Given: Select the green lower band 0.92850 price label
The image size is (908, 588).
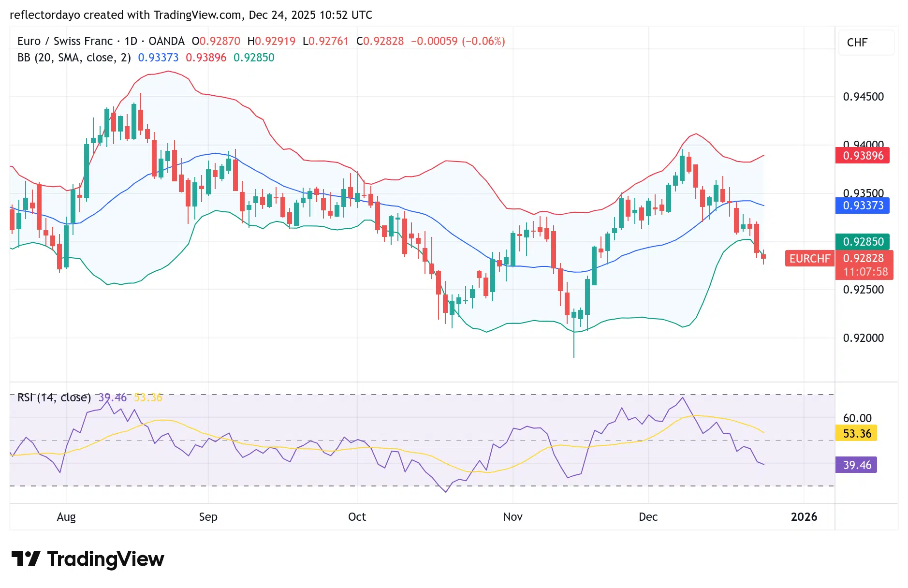Looking at the screenshot, I should pyautogui.click(x=862, y=242).
